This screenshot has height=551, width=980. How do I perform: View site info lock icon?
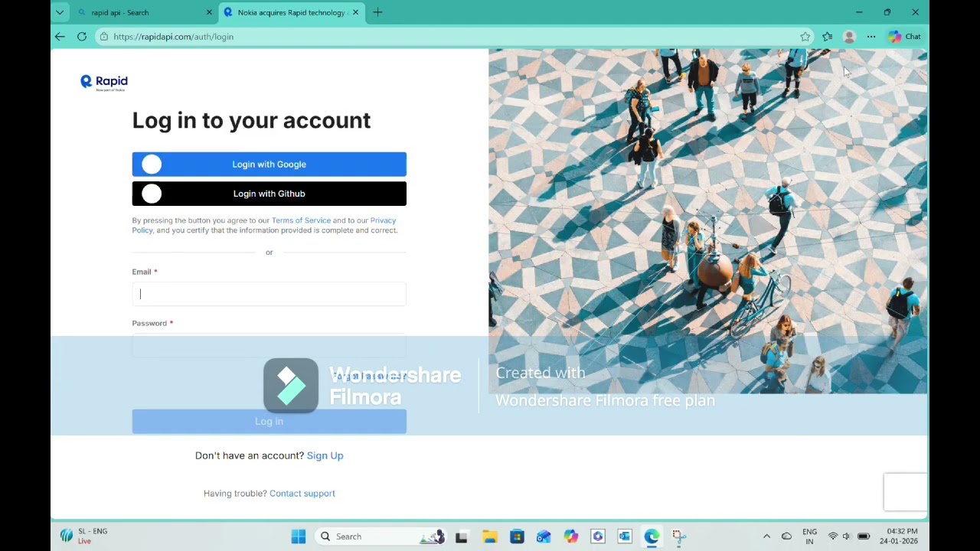pos(104,36)
